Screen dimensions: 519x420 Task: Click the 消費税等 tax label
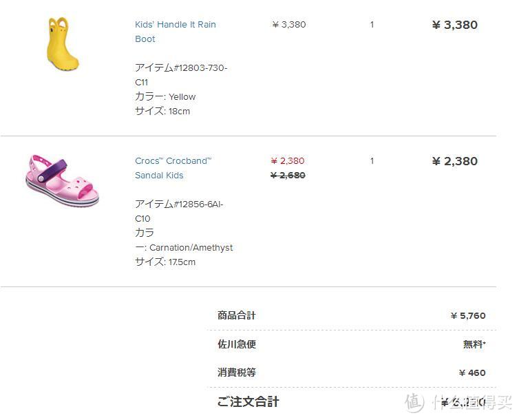[x=236, y=372]
